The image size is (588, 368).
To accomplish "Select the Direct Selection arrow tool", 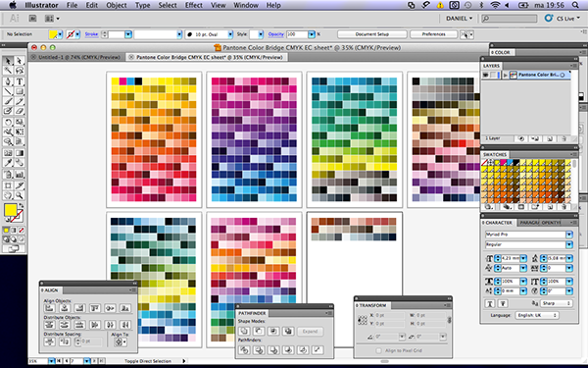I will 20,61.
